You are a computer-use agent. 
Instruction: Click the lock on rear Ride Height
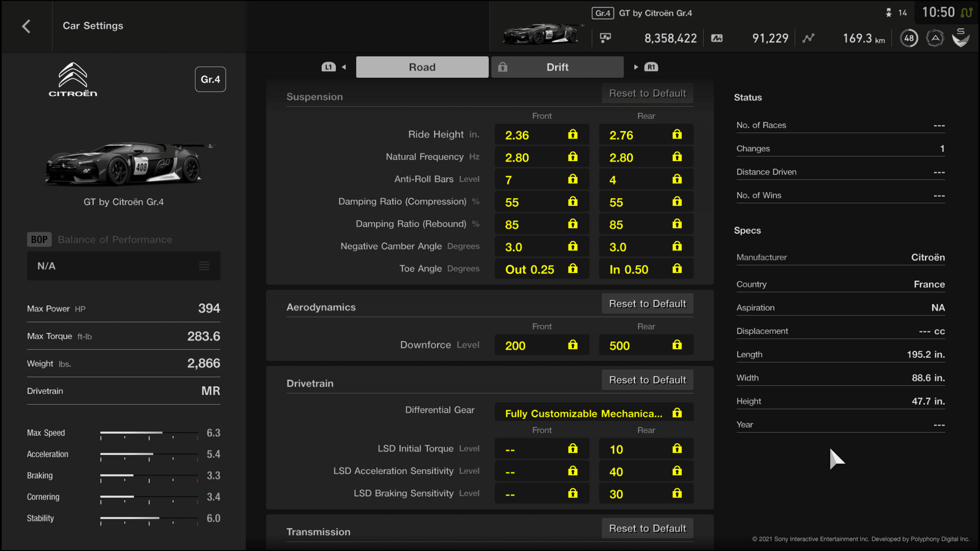point(677,134)
